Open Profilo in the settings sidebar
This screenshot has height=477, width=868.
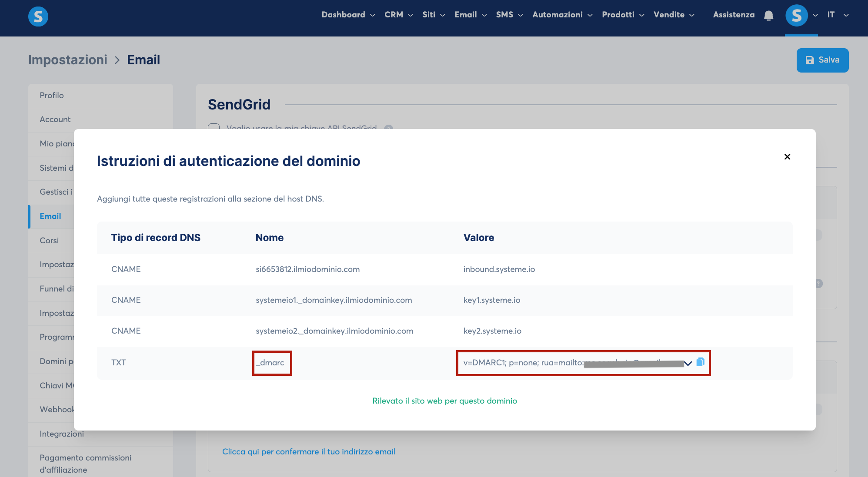(52, 95)
